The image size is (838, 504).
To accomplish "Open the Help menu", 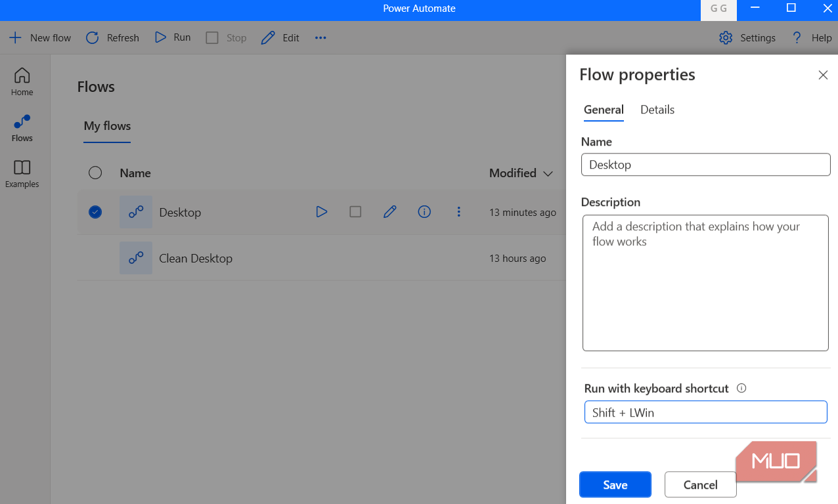I will pyautogui.click(x=812, y=38).
